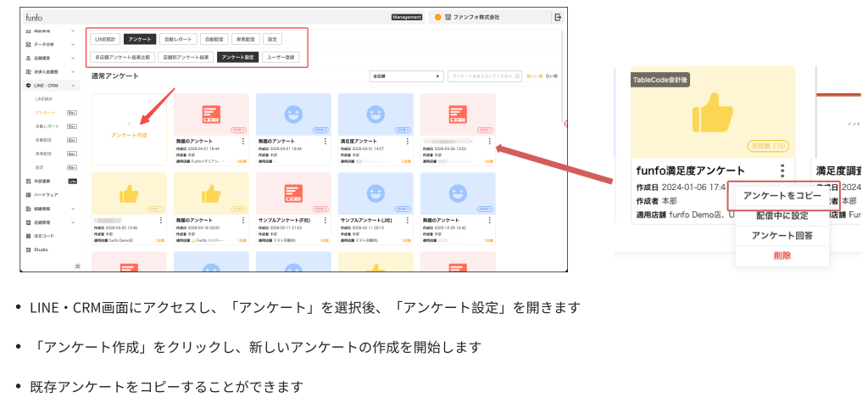This screenshot has height=403, width=868.
Task: Click the Studio icon in the sidebar
Action: click(x=28, y=249)
